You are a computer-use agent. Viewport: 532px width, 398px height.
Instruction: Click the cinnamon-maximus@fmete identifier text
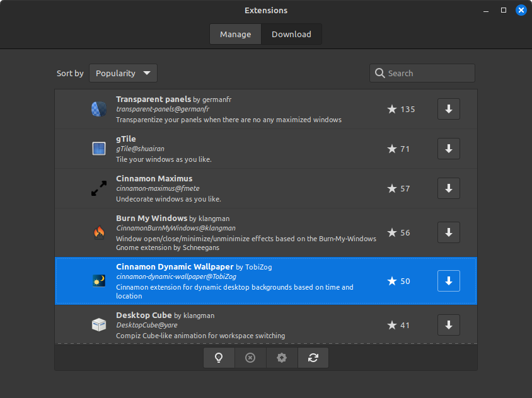[x=158, y=188]
